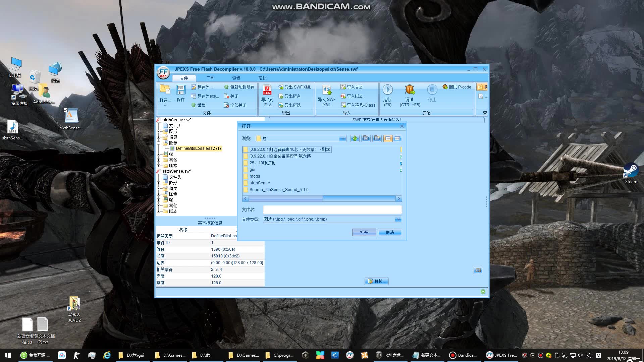Image resolution: width=644 pixels, height=362 pixels.
Task: Click Export to FLA (导出到FLA) icon
Action: click(267, 90)
